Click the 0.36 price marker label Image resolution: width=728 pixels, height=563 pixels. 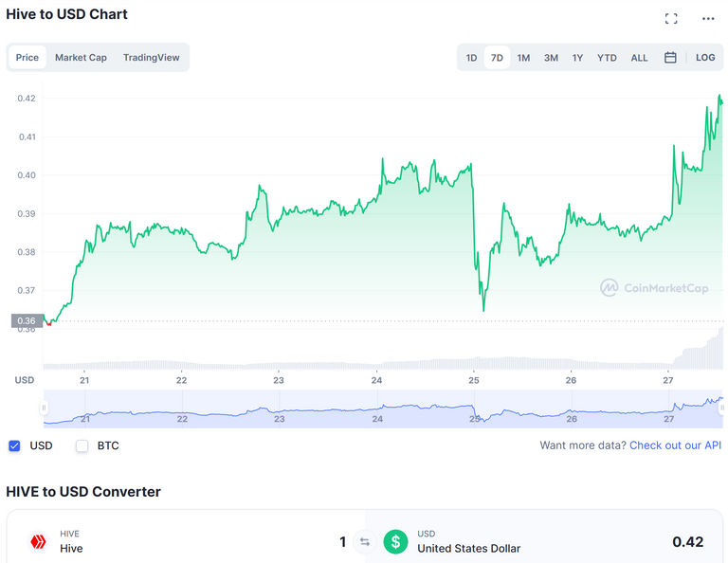pos(27,320)
